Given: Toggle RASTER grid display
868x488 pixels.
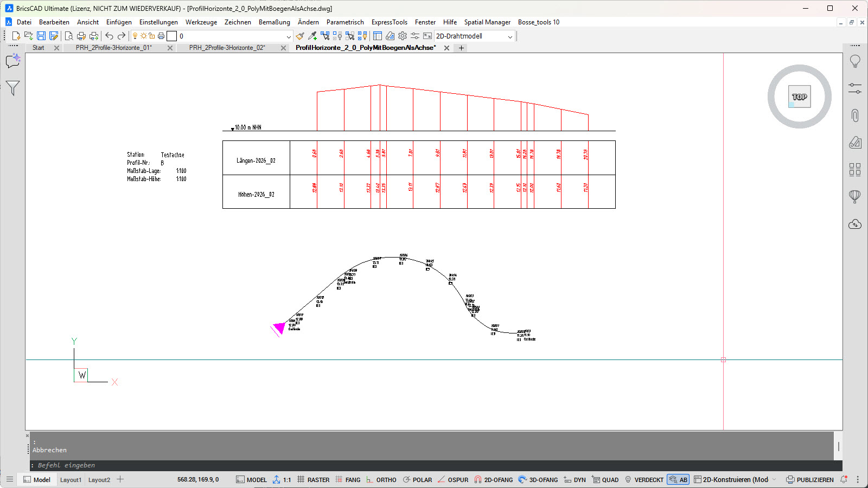Looking at the screenshot, I should click(313, 480).
